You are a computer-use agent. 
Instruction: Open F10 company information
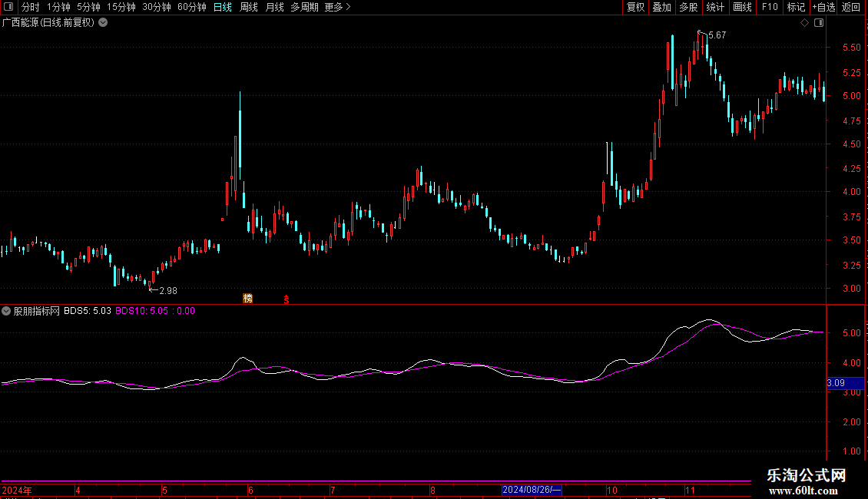(770, 7)
